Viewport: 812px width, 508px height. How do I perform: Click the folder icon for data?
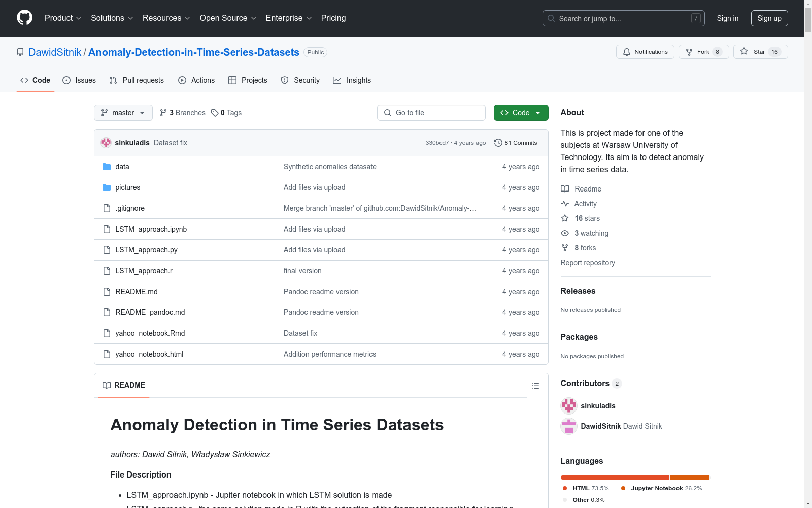tap(107, 167)
